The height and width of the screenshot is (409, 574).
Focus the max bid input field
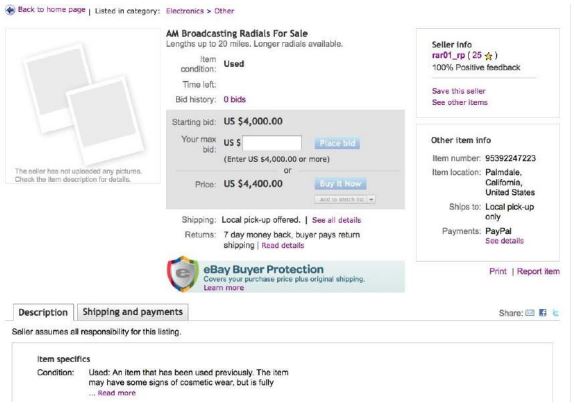272,143
